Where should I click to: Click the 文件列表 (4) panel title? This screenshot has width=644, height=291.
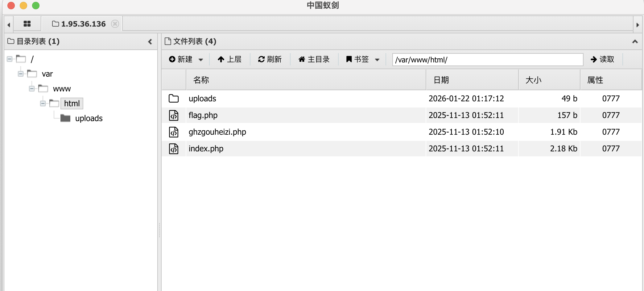click(x=195, y=41)
